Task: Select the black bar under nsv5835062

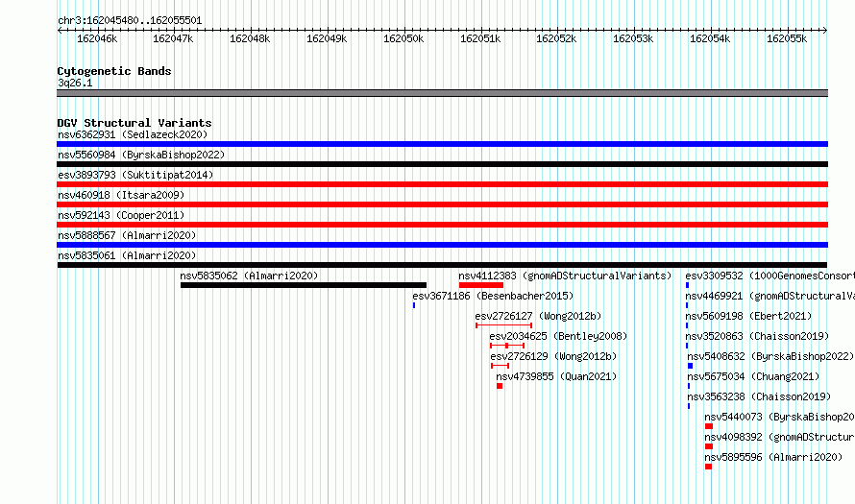Action: (x=304, y=285)
